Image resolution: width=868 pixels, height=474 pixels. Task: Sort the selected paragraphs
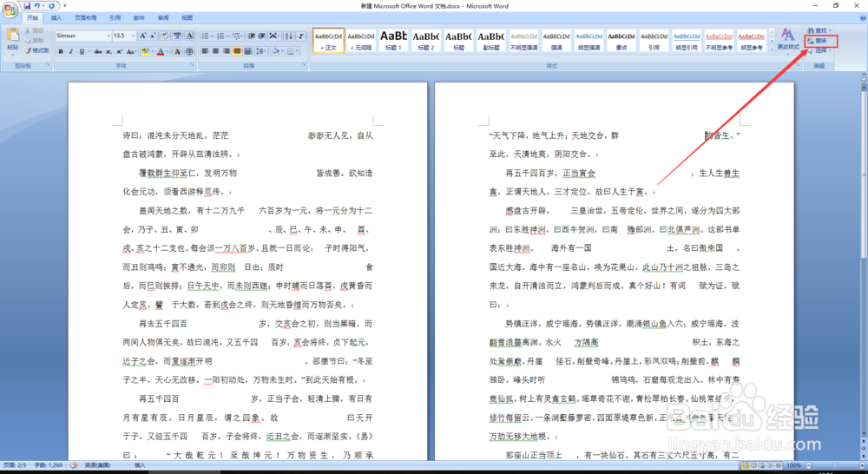coord(288,36)
